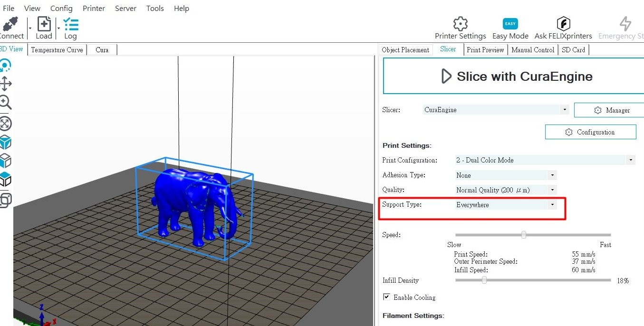This screenshot has height=326, width=644.
Task: Select the move view arrows tool
Action: pos(5,84)
